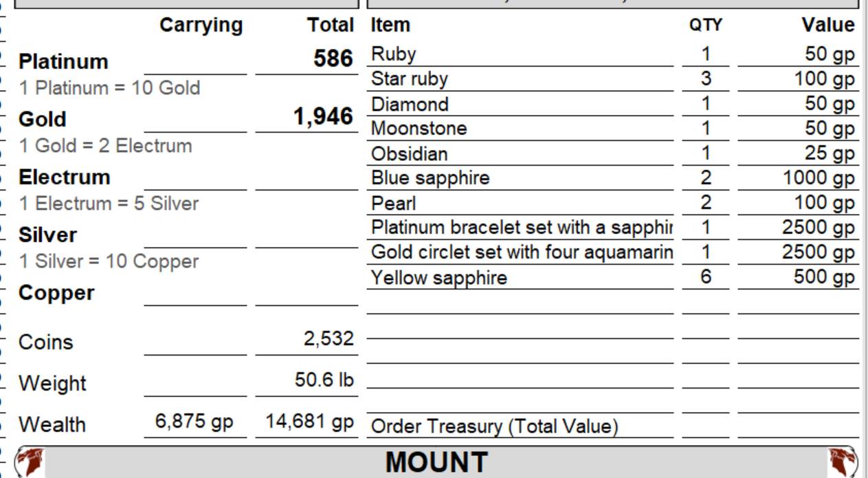Click the Ruby item name field
This screenshot has width=868, height=478.
point(520,54)
